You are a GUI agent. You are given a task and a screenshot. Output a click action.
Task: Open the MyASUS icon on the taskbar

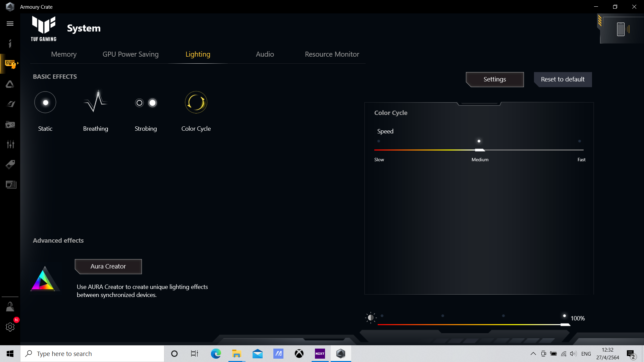click(x=278, y=354)
